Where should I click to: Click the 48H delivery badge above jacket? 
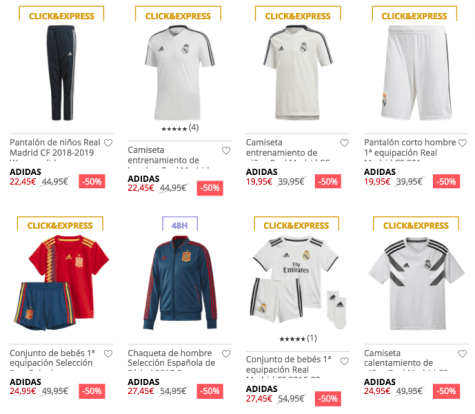coord(180,224)
